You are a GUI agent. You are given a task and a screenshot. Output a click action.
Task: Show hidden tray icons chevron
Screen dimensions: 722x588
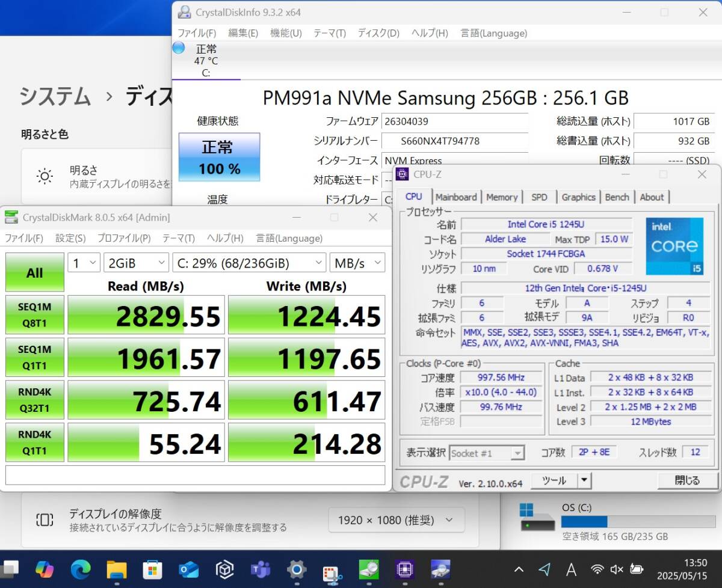(x=519, y=569)
